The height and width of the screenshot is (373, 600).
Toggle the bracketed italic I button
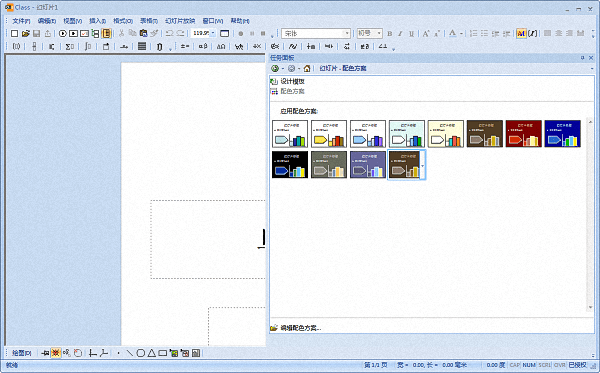tap(532, 34)
